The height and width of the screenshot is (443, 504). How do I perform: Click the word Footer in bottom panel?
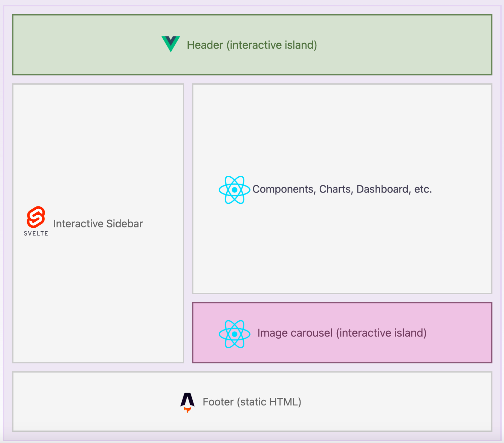[218, 402]
